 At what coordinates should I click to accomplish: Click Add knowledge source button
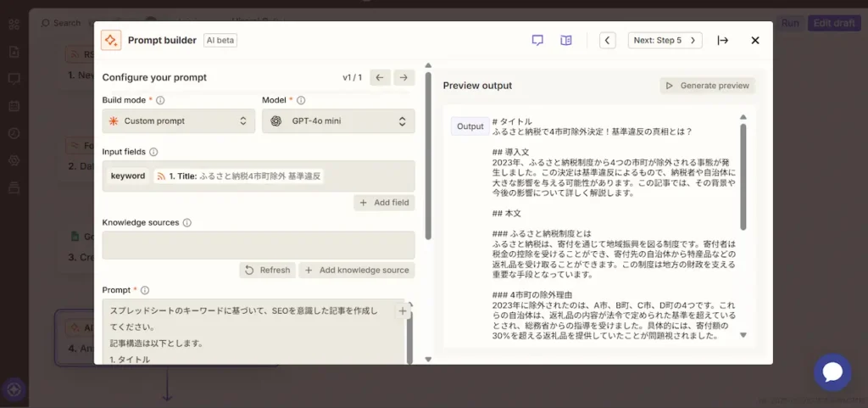[x=357, y=270]
